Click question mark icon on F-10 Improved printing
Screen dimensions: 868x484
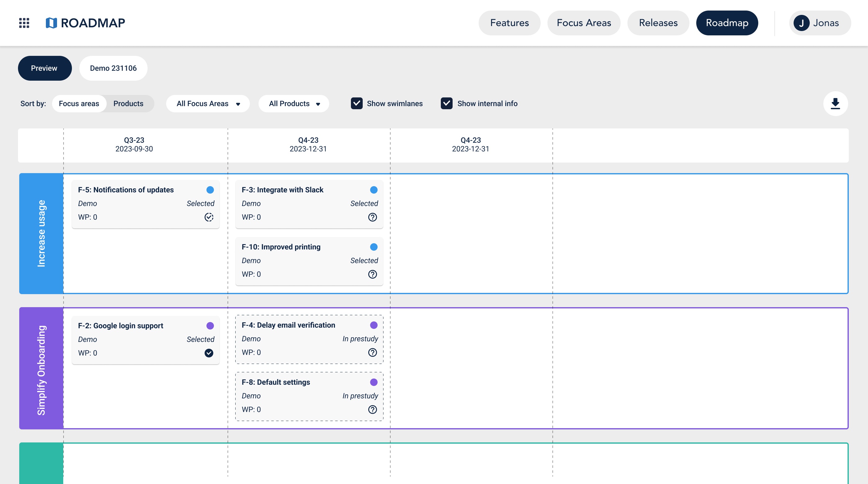tap(372, 274)
